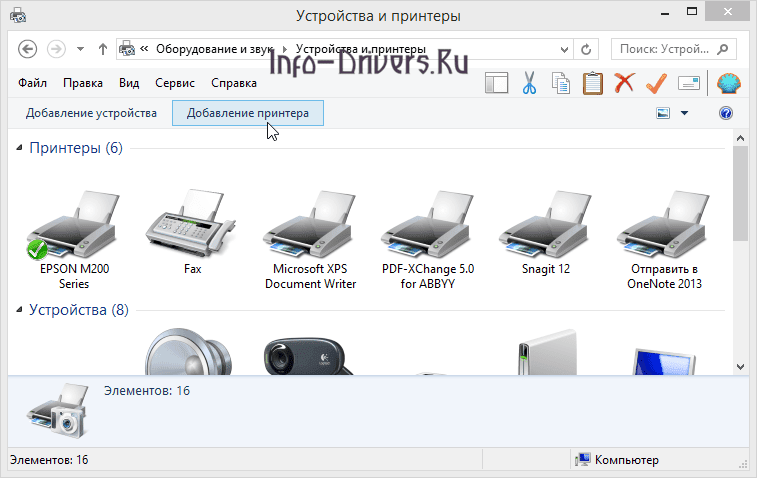Viewport: 757px width, 478px height.
Task: Open Help via the question mark icon
Action: coord(726,113)
